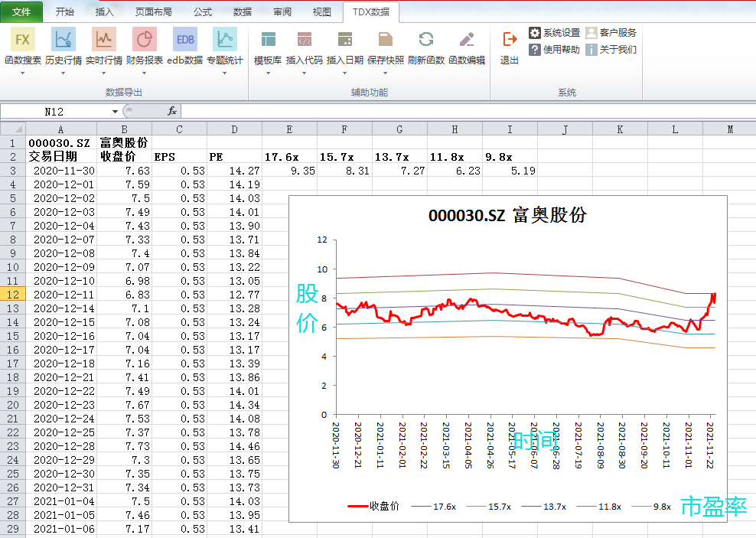Select column A header
756x538 pixels.
pos(60,129)
